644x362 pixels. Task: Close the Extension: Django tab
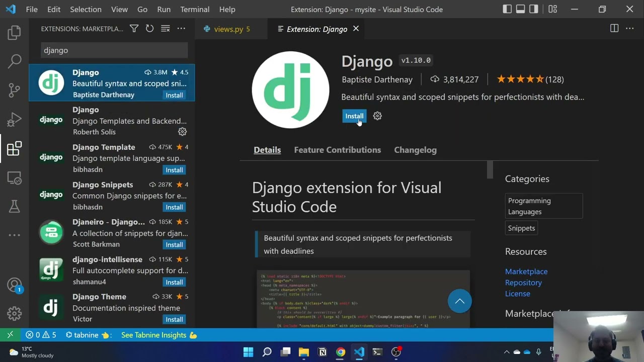(356, 29)
